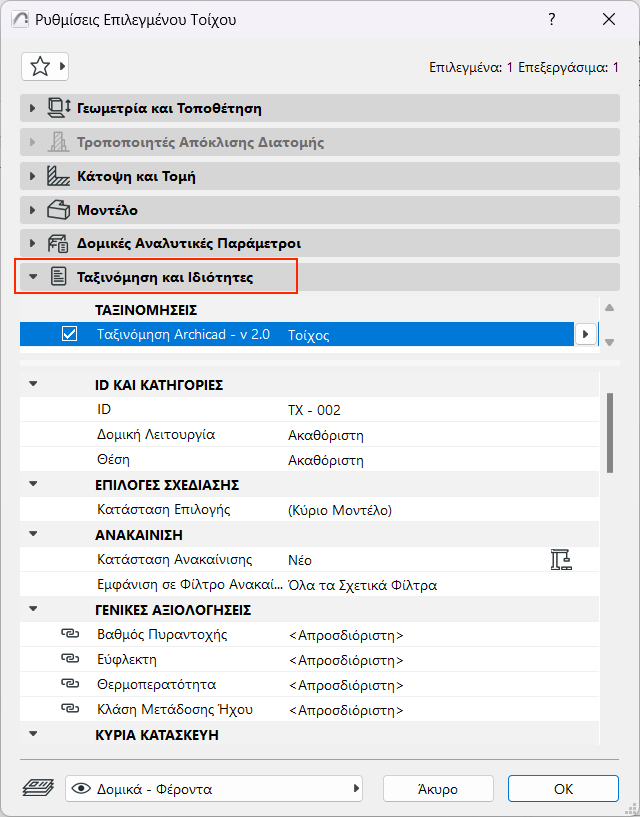
Task: Click the Άκυρο button
Action: point(438,789)
